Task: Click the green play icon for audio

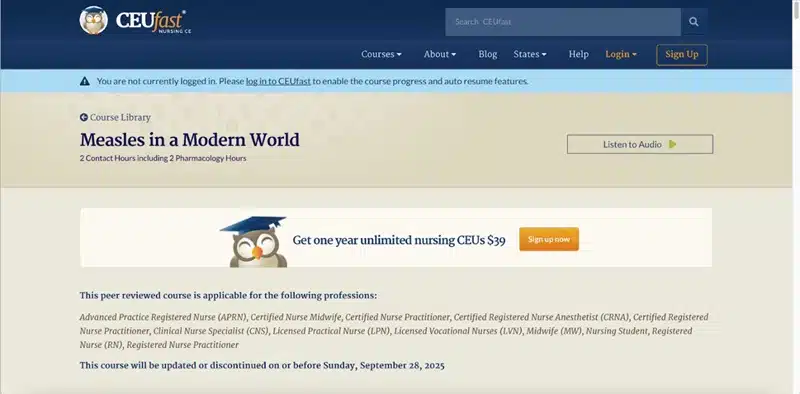Action: tap(672, 144)
